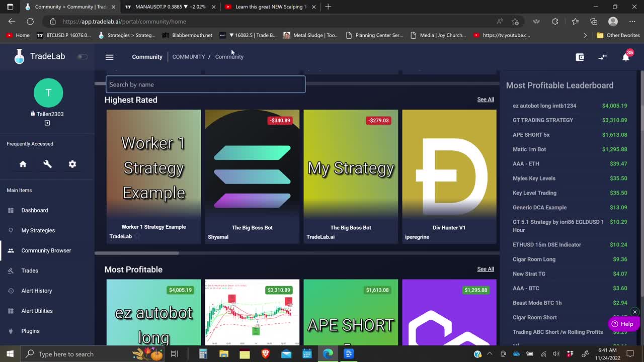This screenshot has height=362, width=644.
Task: Open the Favorites list icon in the browser toolbar
Action: click(575, 22)
